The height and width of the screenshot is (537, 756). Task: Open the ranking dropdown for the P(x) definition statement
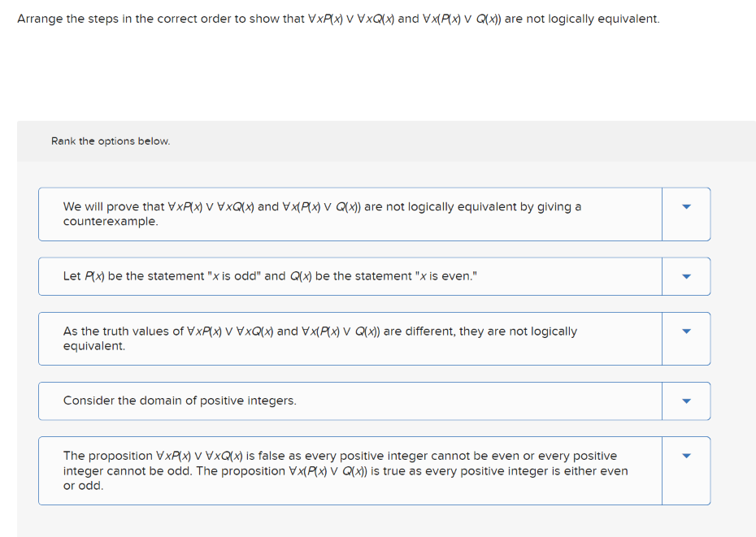coord(686,276)
